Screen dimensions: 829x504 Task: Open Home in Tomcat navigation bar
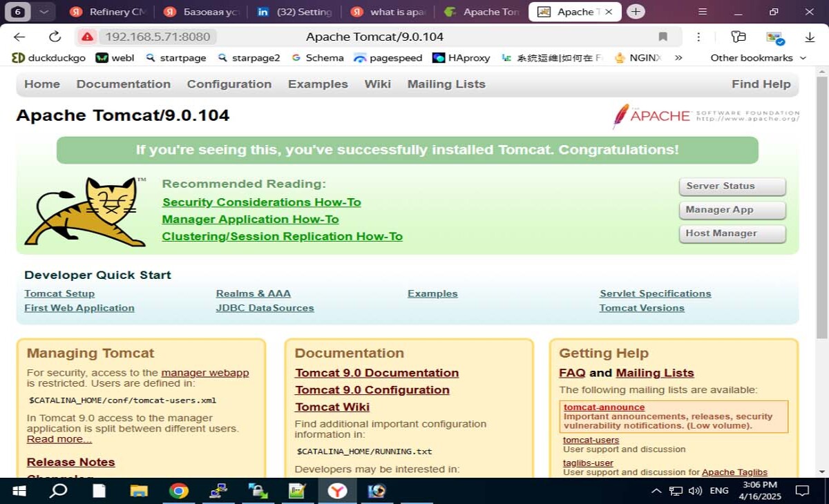[42, 84]
